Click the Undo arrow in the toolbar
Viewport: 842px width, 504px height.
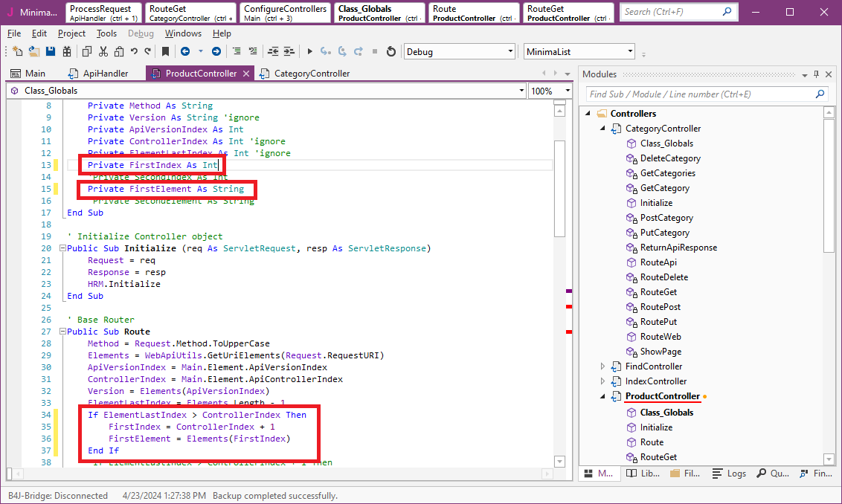[x=134, y=51]
